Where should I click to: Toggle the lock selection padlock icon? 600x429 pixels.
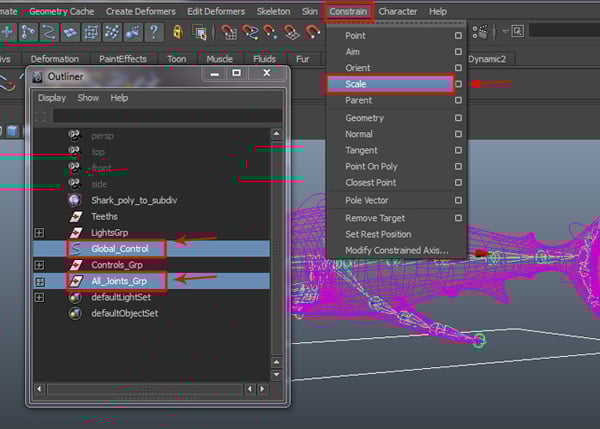pos(179,32)
